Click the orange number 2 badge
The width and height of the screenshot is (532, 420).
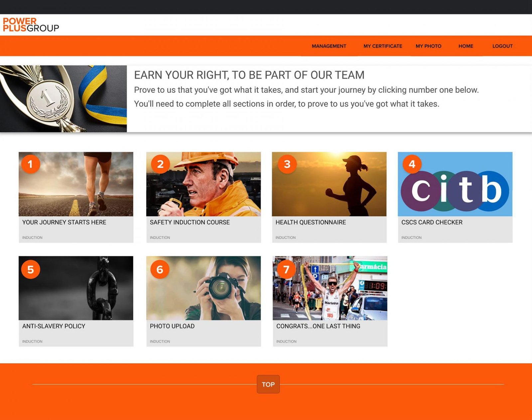[160, 164]
